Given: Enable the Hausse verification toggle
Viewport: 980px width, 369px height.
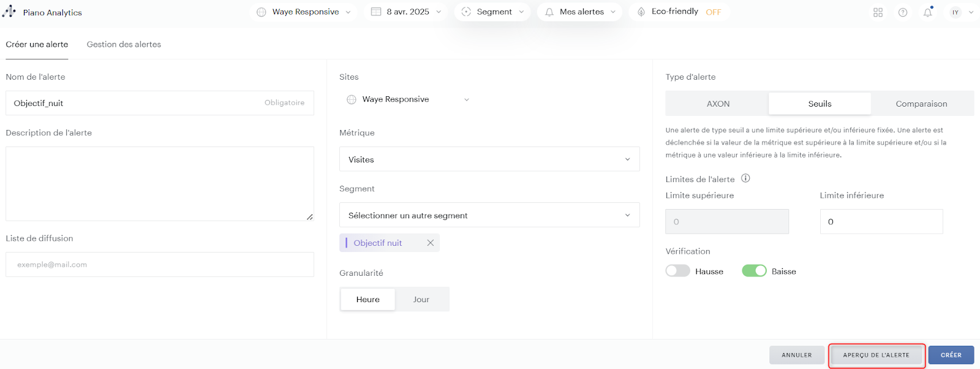Looking at the screenshot, I should [x=677, y=271].
